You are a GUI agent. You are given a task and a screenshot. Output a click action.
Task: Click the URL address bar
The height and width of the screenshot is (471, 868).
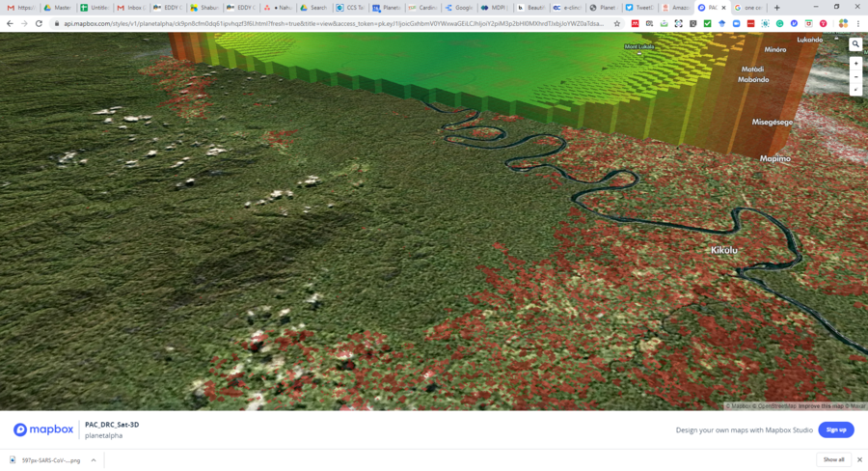point(328,23)
